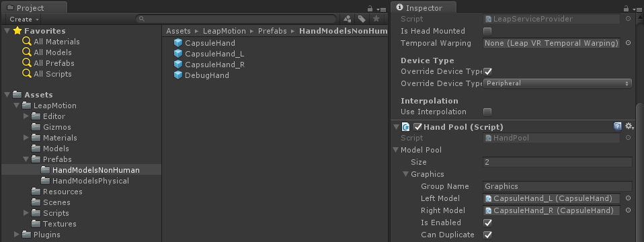This screenshot has height=242, width=644.
Task: Open Hand Pool script help icon
Action: point(617,126)
